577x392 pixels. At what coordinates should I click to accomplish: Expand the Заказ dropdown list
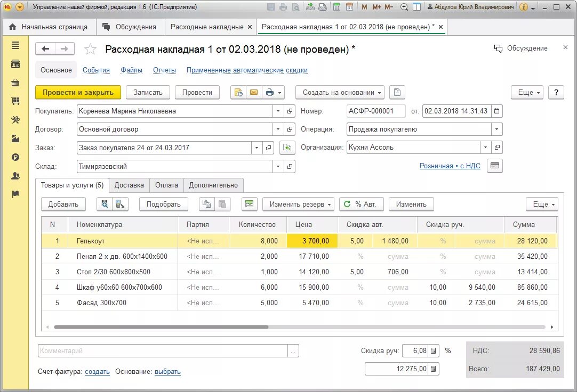coord(257,148)
